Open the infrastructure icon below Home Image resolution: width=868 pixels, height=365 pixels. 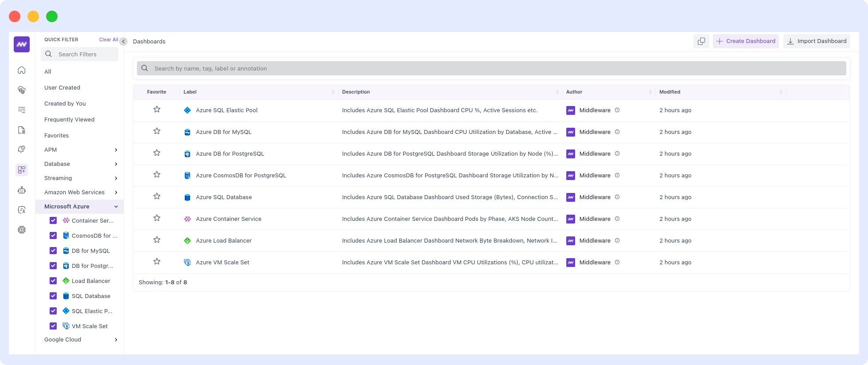click(x=22, y=90)
